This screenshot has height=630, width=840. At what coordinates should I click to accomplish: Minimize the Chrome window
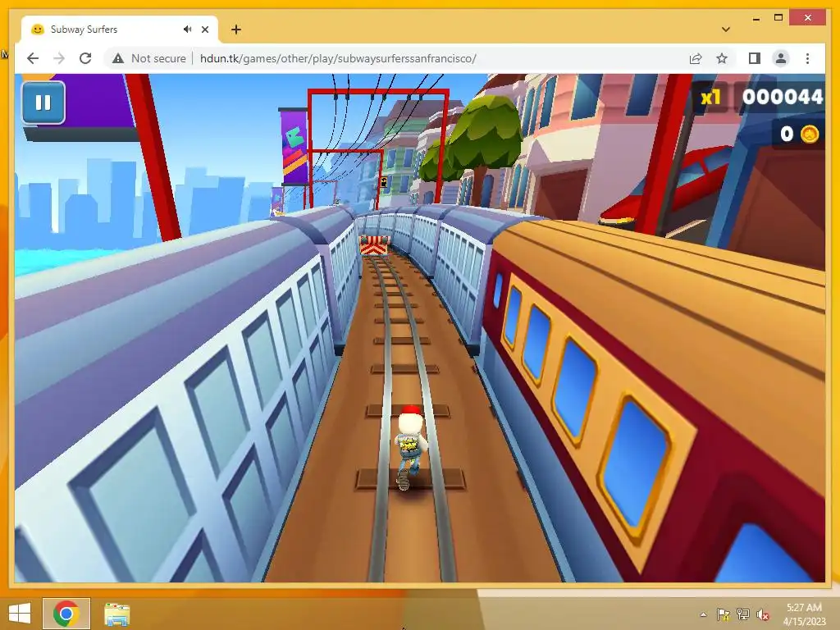pyautogui.click(x=756, y=18)
